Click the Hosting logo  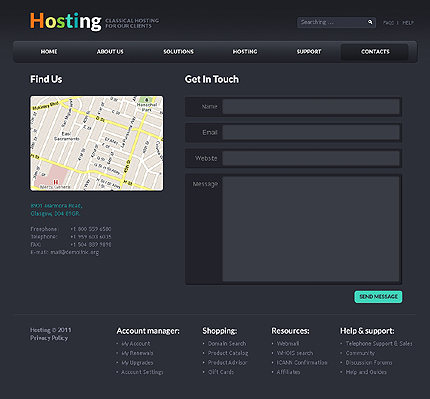pos(66,21)
